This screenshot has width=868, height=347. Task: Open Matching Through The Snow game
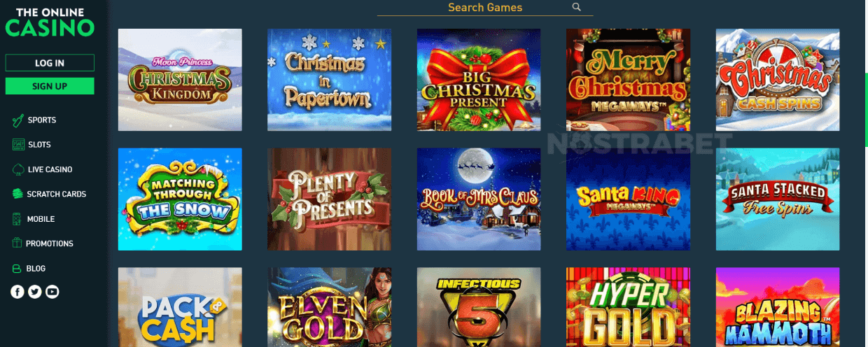click(x=180, y=199)
